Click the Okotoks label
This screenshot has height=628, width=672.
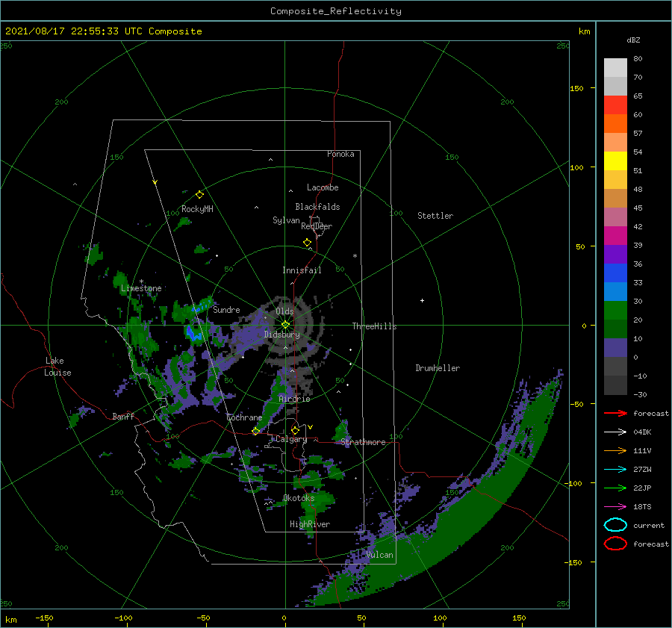click(x=299, y=498)
